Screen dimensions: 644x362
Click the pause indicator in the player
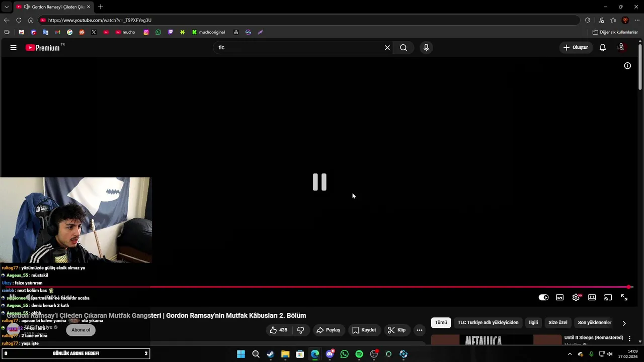tap(319, 182)
